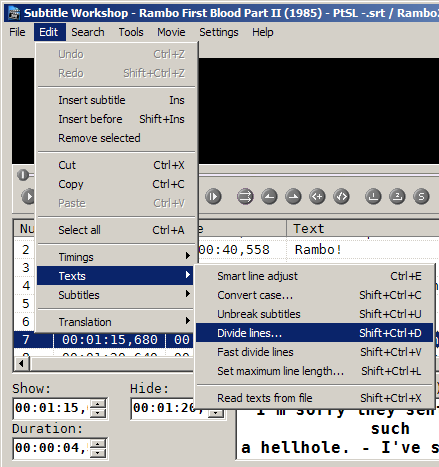Image resolution: width=439 pixels, height=467 pixels.
Task: Select subtitle row number 3
Action: click(x=26, y=268)
